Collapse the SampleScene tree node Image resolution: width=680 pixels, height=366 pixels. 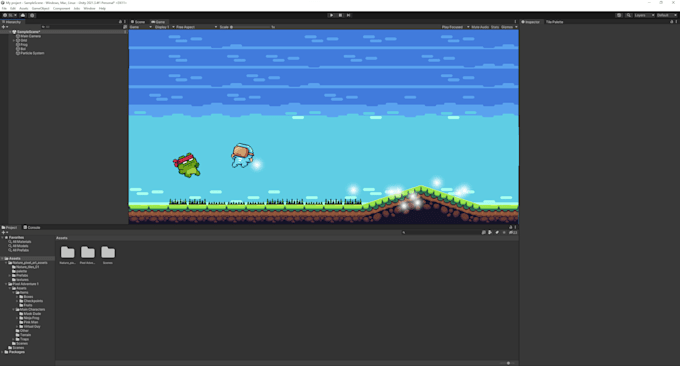pyautogui.click(x=10, y=32)
